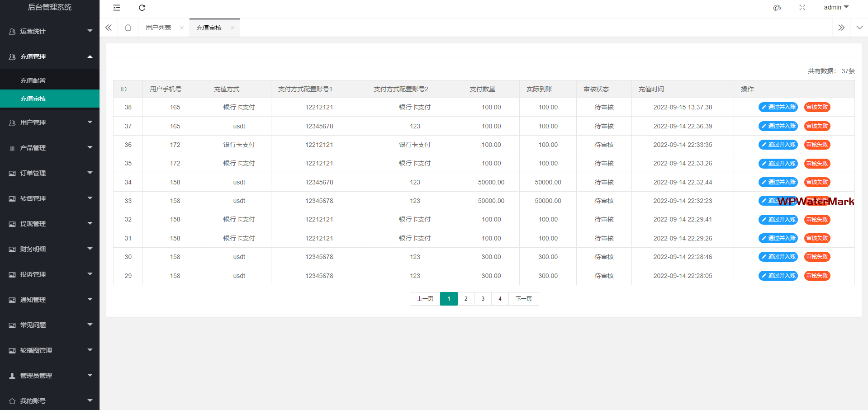Close the 用户列表 tab

(x=182, y=28)
